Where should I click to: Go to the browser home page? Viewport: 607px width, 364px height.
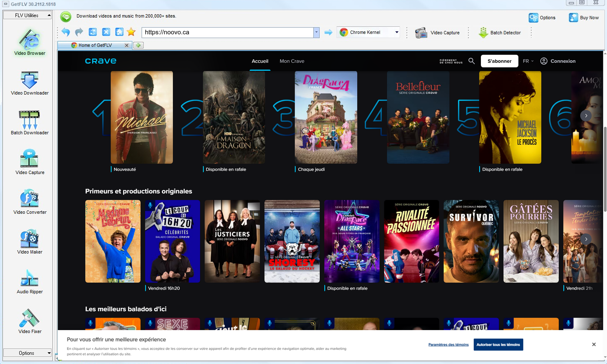pos(119,32)
